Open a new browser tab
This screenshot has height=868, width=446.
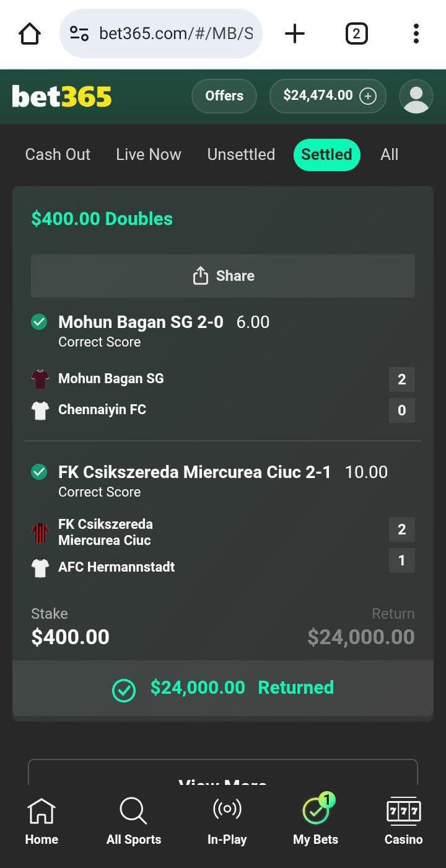[295, 33]
